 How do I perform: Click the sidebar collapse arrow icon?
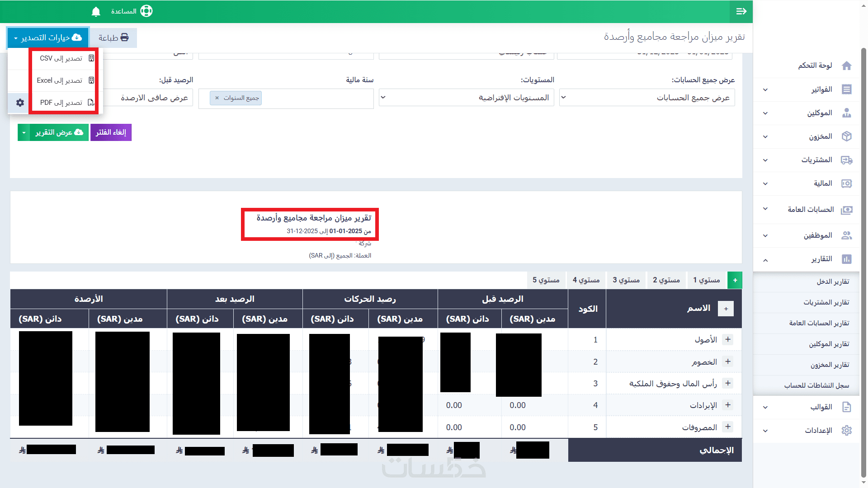point(741,11)
